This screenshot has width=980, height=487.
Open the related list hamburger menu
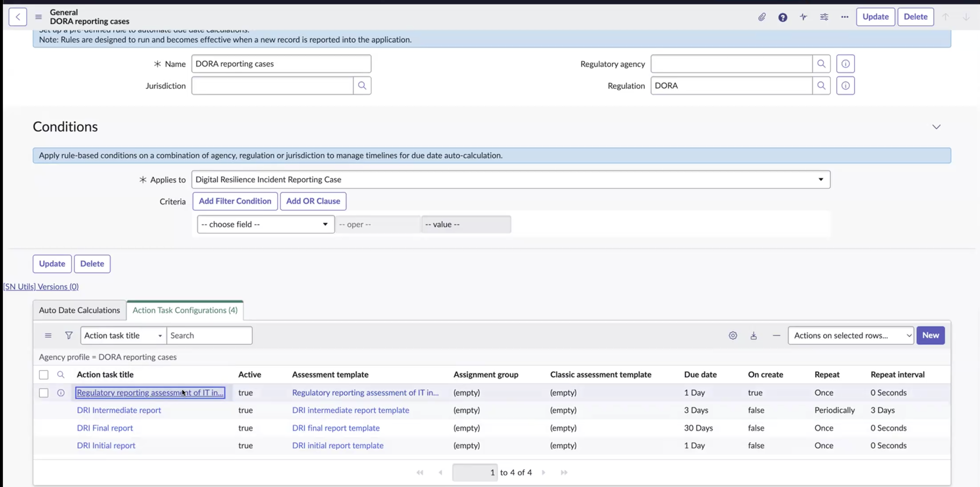[x=48, y=335]
